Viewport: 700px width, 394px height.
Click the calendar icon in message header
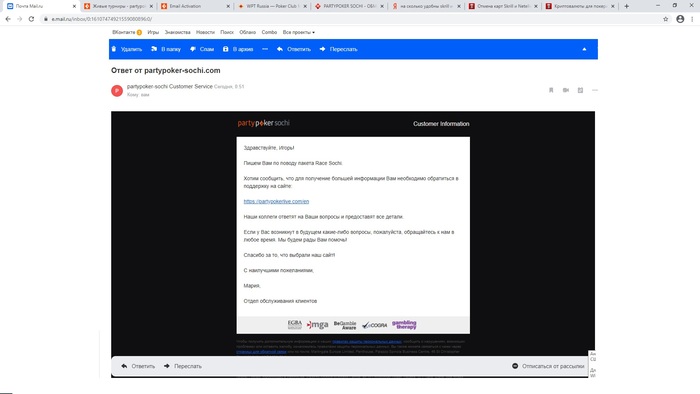[x=580, y=90]
